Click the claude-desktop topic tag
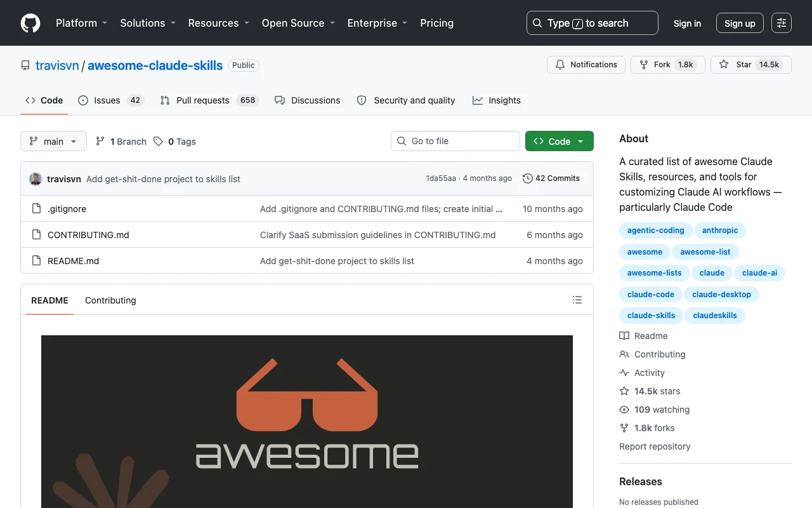812x508 pixels. 721,295
